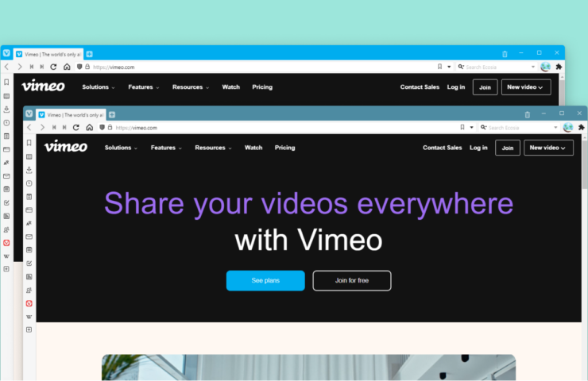Open Window panel in front window sidebar
Image resolution: width=588 pixels, height=381 pixels.
click(29, 210)
